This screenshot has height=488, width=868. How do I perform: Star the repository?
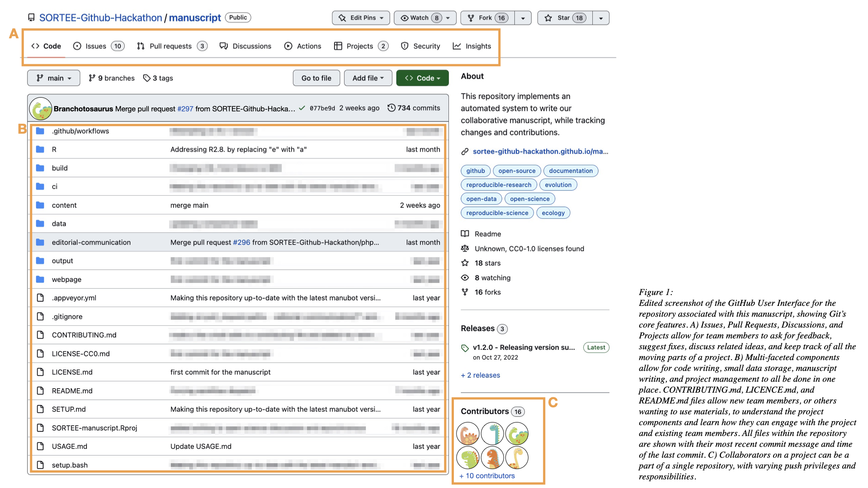[x=563, y=18]
